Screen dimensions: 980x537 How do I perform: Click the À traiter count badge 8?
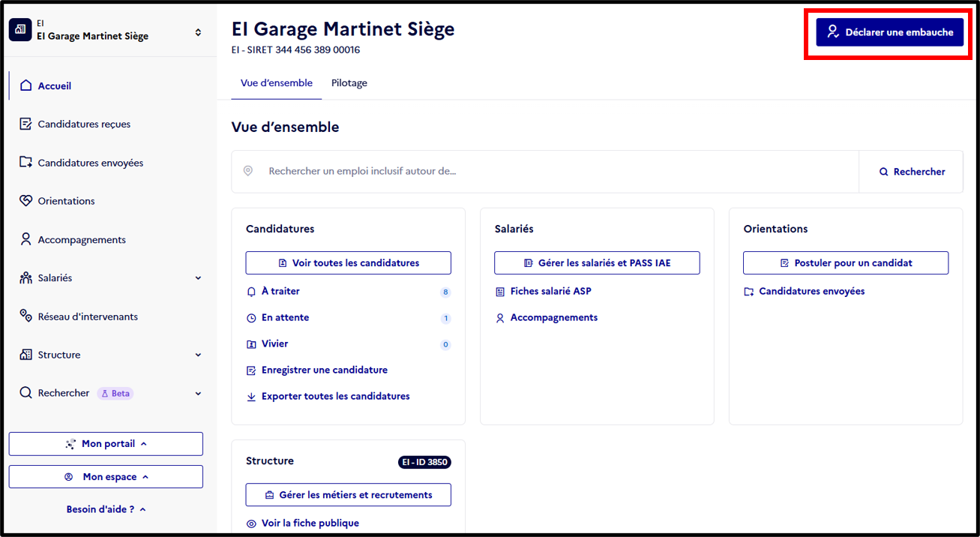point(445,292)
